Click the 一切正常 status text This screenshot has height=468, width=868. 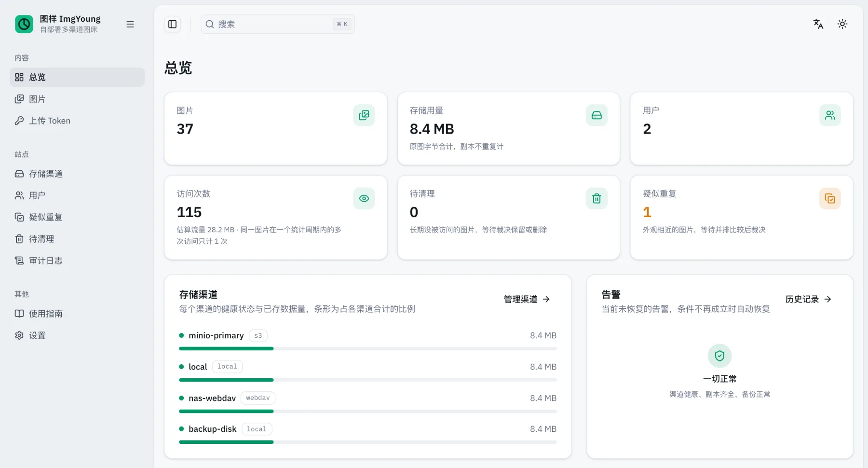pos(719,379)
